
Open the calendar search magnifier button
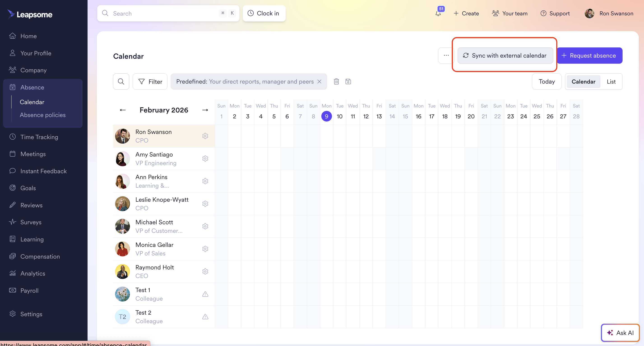(121, 82)
